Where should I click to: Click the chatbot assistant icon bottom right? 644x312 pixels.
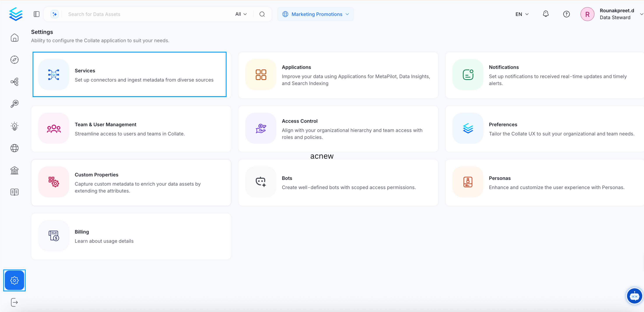[634, 296]
